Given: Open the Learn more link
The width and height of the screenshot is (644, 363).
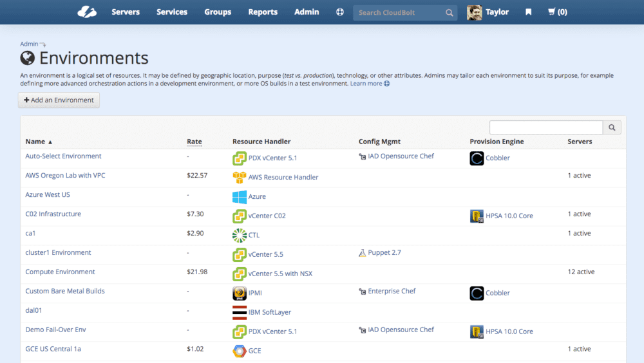Looking at the screenshot, I should [366, 84].
